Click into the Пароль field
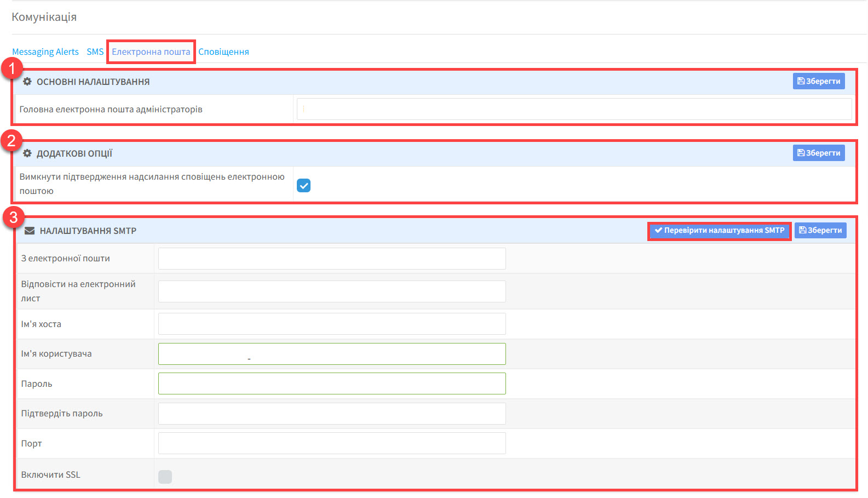 [x=332, y=383]
